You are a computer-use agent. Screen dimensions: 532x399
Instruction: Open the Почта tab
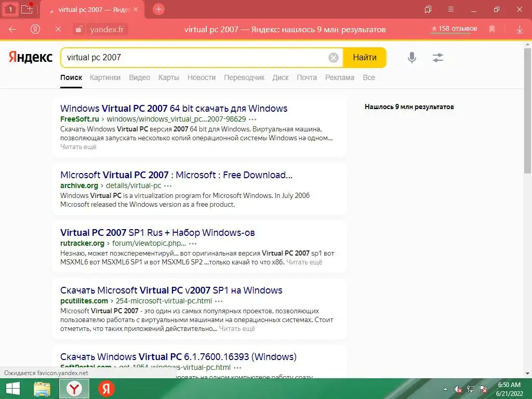[x=307, y=77]
